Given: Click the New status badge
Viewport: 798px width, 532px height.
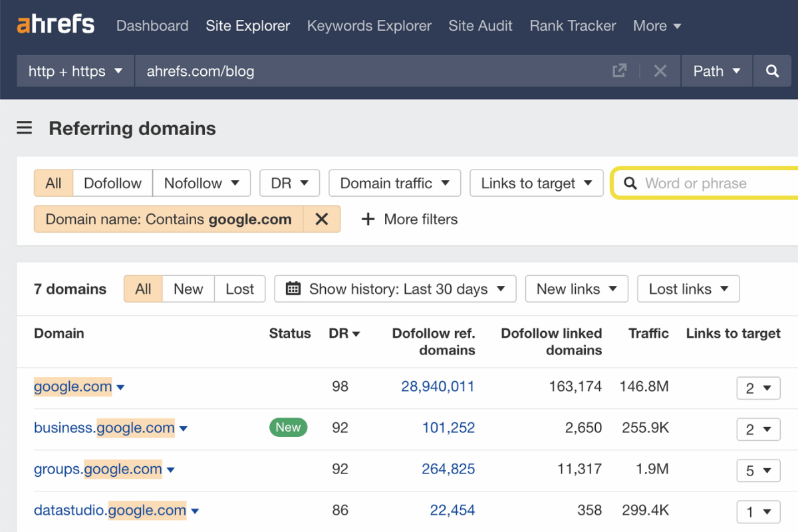Looking at the screenshot, I should tap(288, 428).
